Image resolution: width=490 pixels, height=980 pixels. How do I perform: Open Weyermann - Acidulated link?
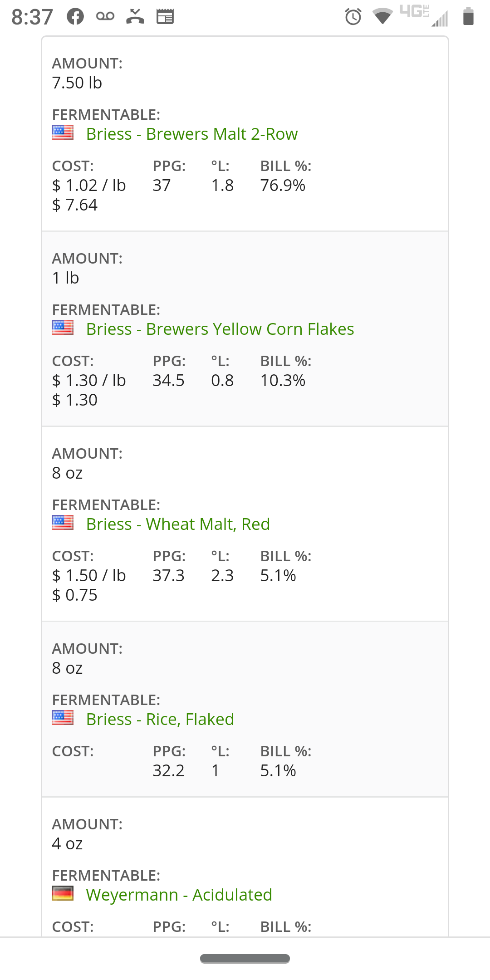[x=179, y=895]
